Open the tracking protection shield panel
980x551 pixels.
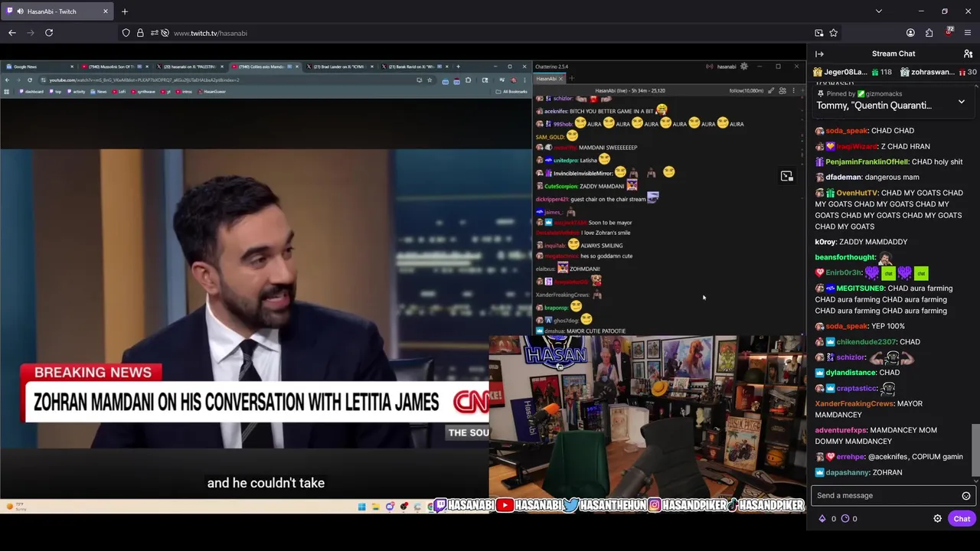click(x=126, y=33)
